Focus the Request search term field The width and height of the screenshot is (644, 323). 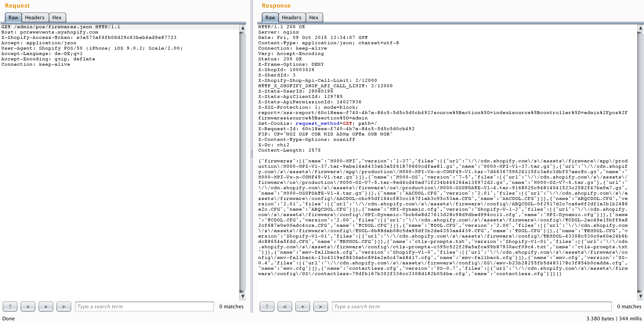145,306
